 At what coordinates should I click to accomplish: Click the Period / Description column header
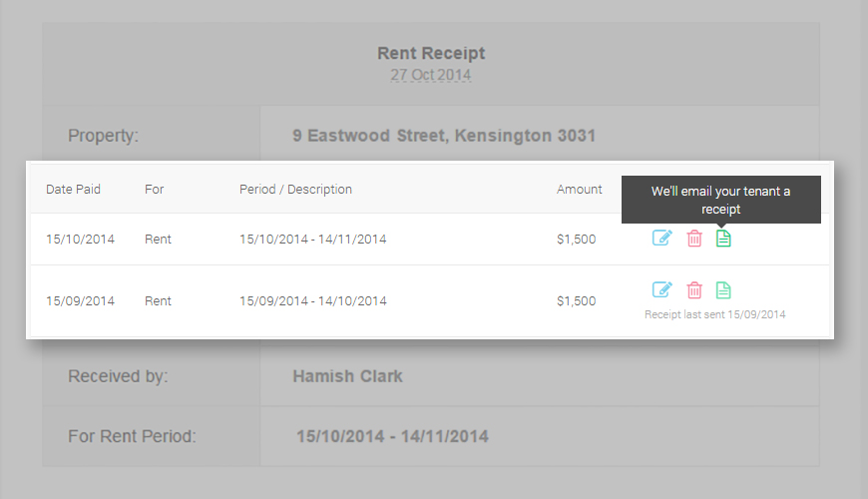pos(295,190)
